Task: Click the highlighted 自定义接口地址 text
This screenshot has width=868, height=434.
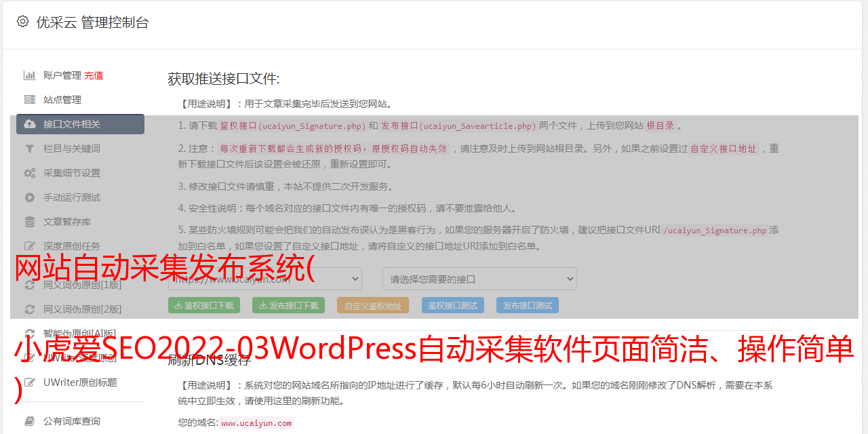Action: pos(723,149)
